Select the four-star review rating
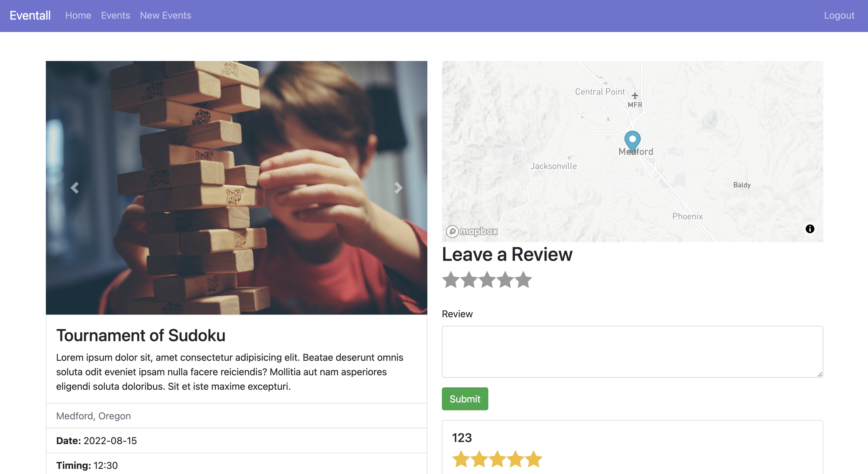Screen dimensions: 868x474 pyautogui.click(x=506, y=280)
